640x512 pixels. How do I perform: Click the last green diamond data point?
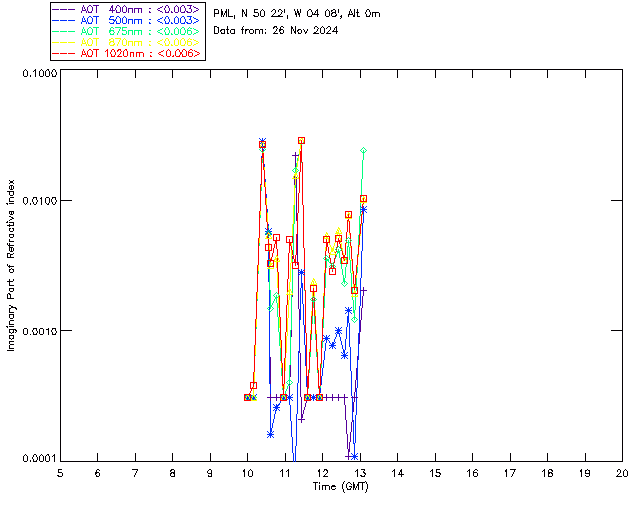[364, 150]
